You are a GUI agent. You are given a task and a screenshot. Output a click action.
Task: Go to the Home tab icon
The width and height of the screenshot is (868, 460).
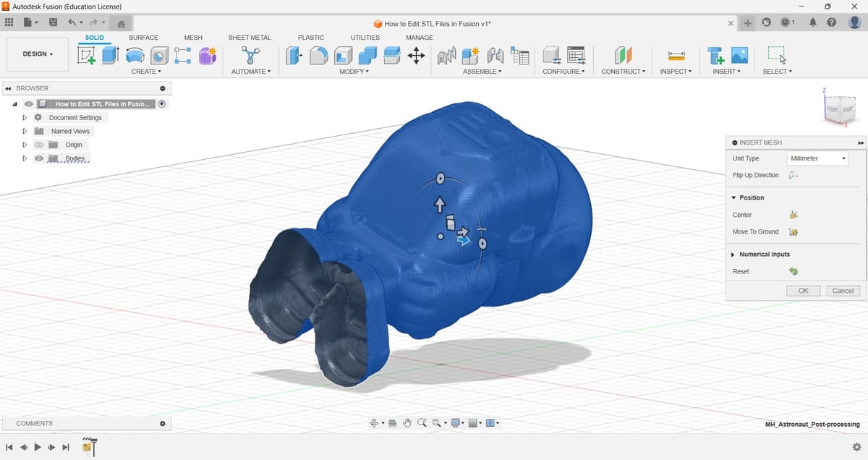coord(122,24)
